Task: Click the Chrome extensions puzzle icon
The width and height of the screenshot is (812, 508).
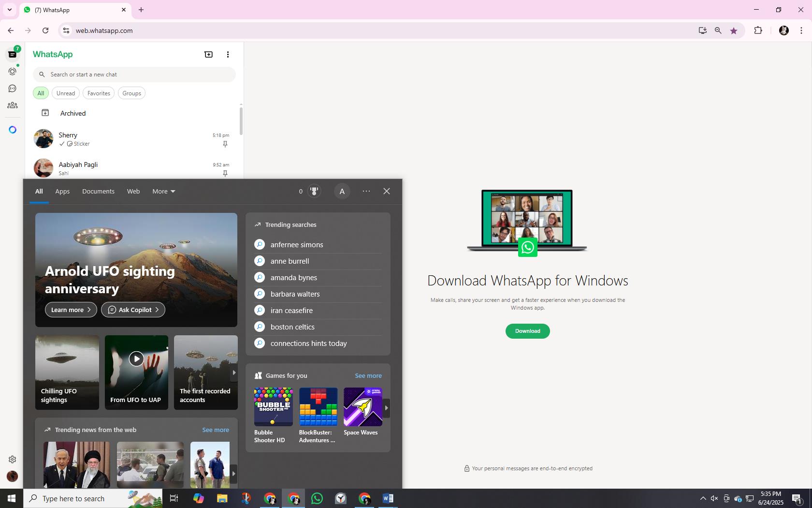Action: coord(758,30)
